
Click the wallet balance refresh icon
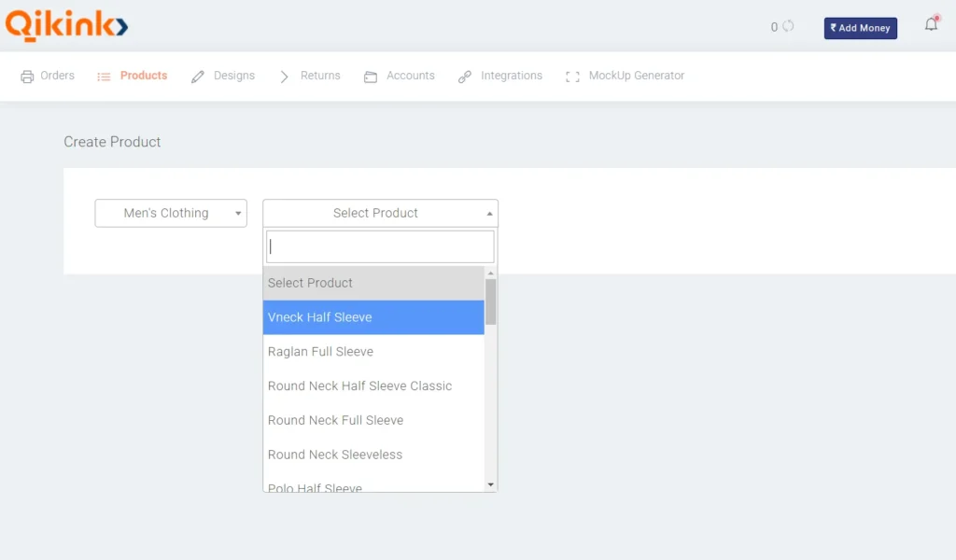coord(788,26)
